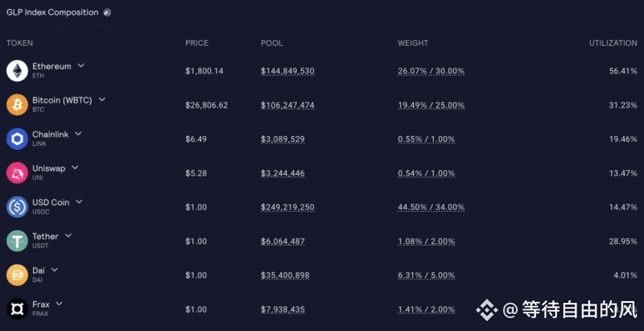The height and width of the screenshot is (331, 644).
Task: Click the black Frax logo icon
Action: (17, 309)
